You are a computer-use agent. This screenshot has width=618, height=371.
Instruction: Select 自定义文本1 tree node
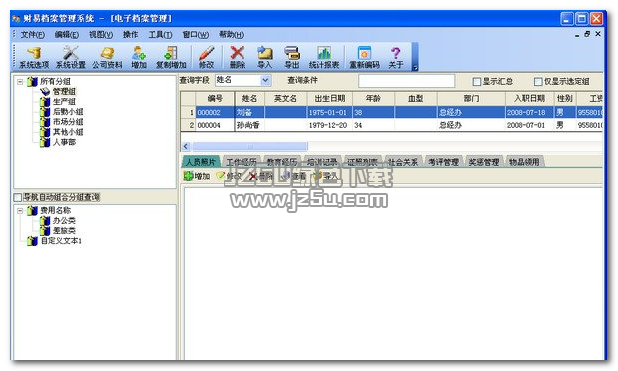(61, 240)
